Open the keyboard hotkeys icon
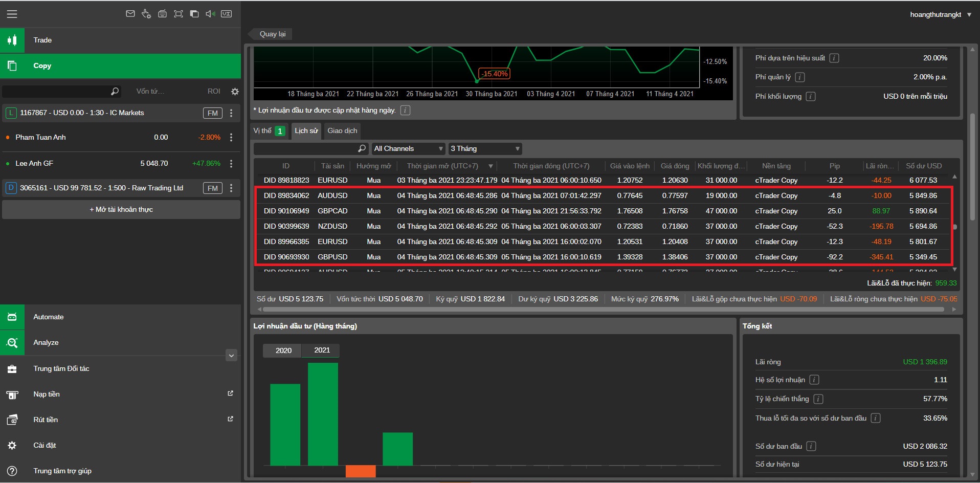The height and width of the screenshot is (483, 980). point(162,14)
